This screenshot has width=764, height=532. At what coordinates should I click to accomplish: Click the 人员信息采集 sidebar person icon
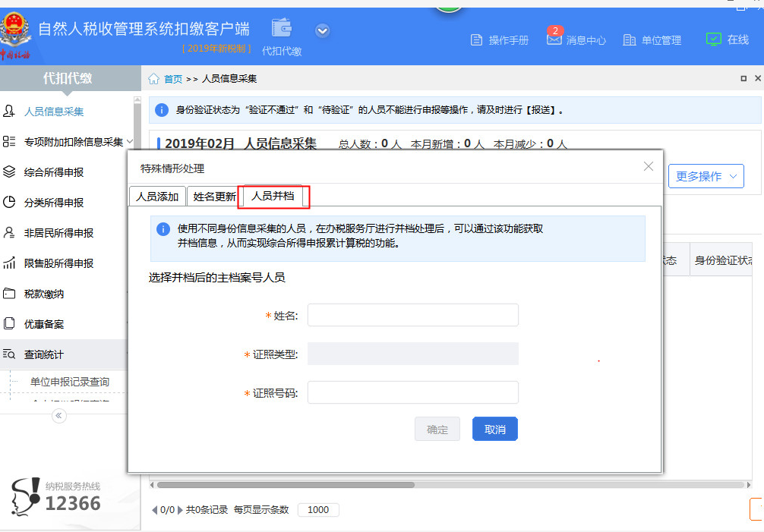click(9, 111)
